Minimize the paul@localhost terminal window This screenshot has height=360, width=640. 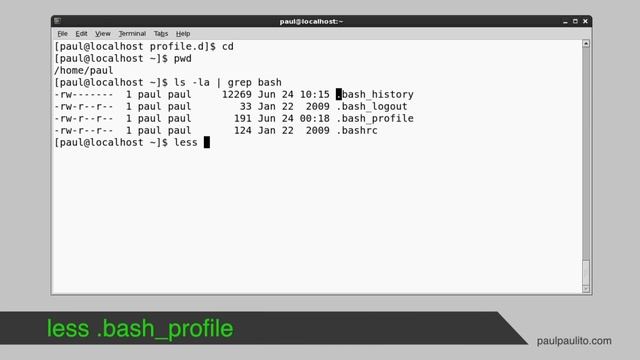[565, 21]
